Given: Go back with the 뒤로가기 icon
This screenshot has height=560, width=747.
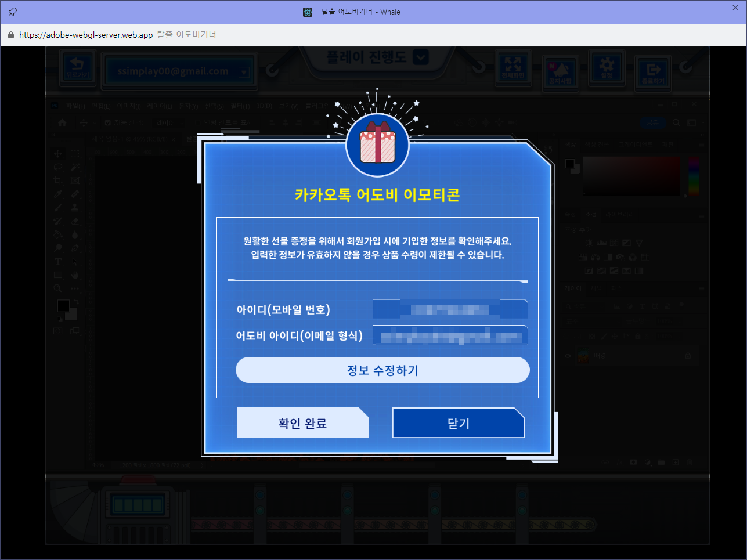Looking at the screenshot, I should pyautogui.click(x=77, y=67).
